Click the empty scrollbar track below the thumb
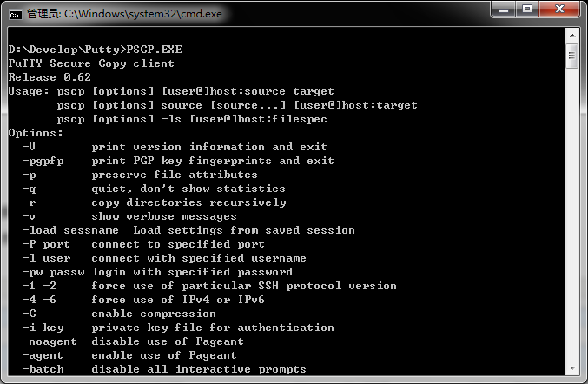Image resolution: width=588 pixels, height=384 pixels. point(571,217)
